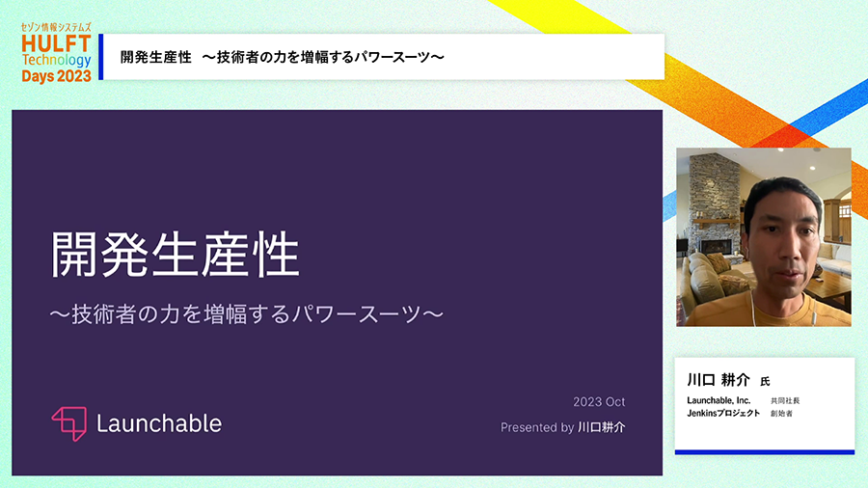Click the blue bar under the name card
868x488 pixels.
tap(764, 451)
